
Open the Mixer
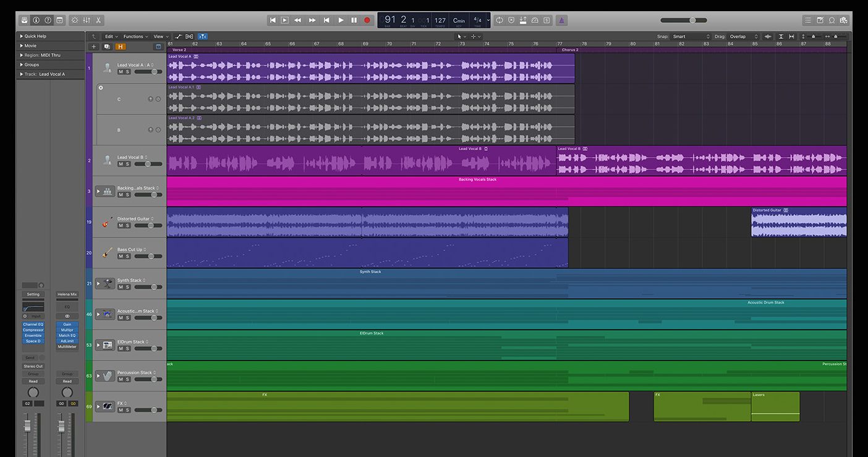pyautogui.click(x=85, y=19)
